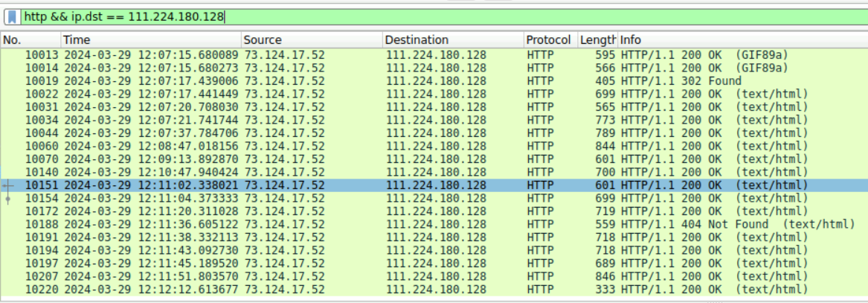The image size is (868, 303).
Task: Sort by the Time column header
Action: point(150,40)
